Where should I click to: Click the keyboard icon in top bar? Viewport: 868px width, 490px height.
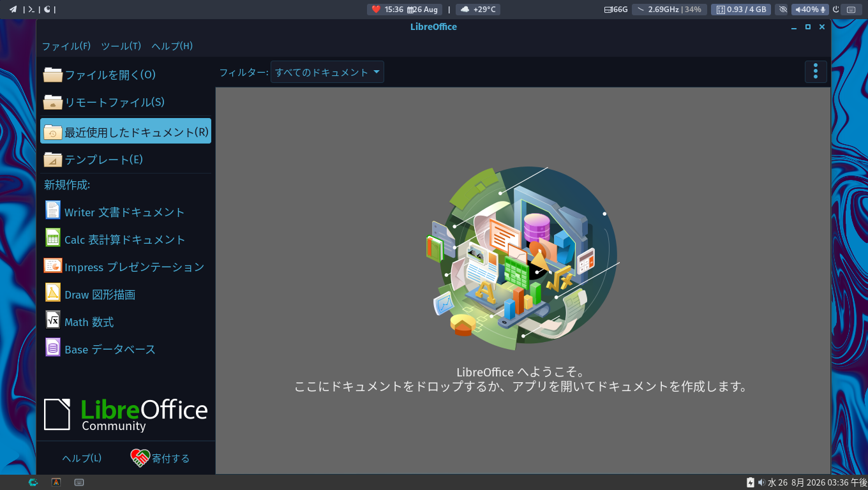(851, 10)
